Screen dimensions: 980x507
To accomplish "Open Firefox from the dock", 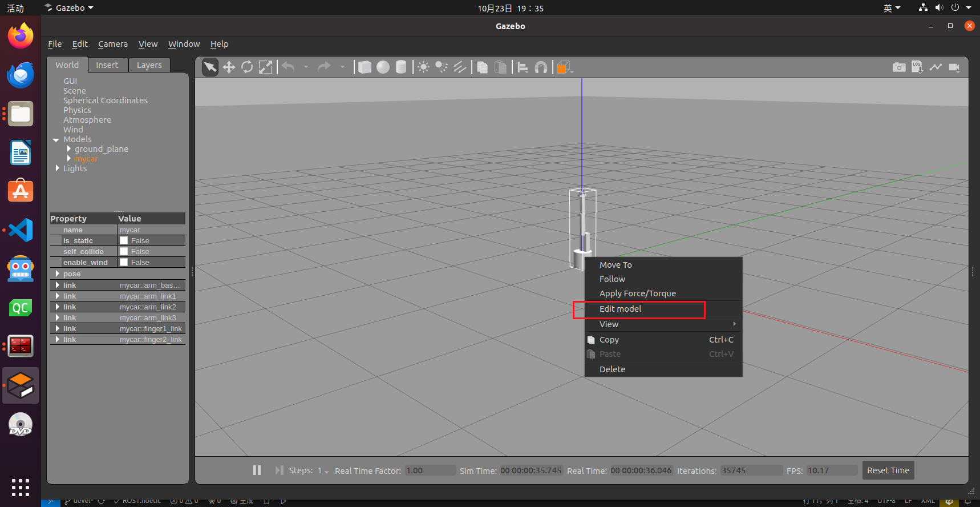I will [21, 36].
